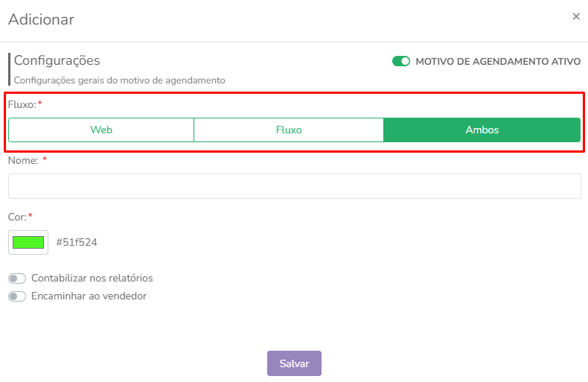Click the #51f524 hex color value

point(77,243)
